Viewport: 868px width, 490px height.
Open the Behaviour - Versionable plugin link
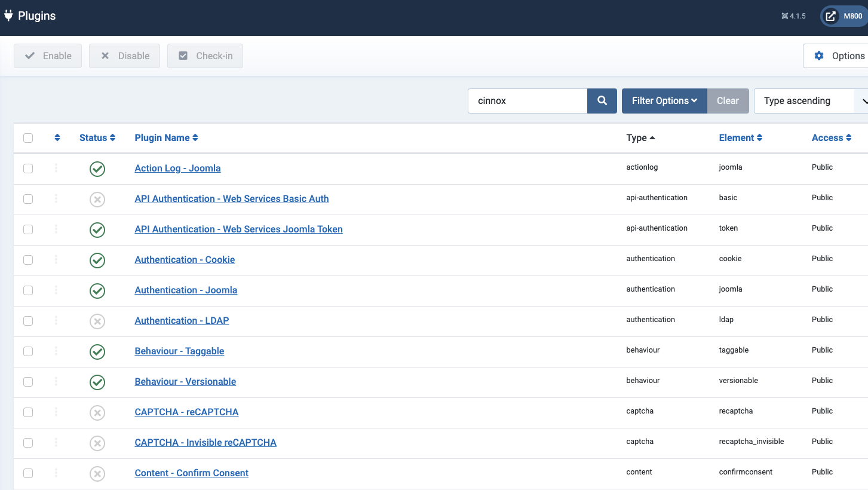(x=185, y=382)
